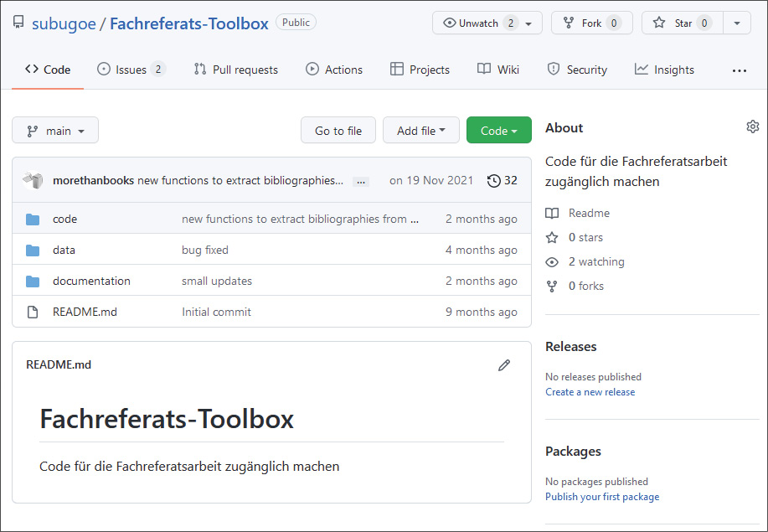This screenshot has width=768, height=532.
Task: Open the 'bug fixed' commit message
Action: tap(204, 250)
